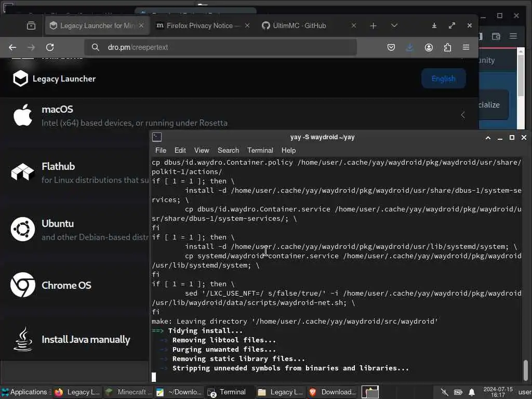The height and width of the screenshot is (399, 532).
Task: Click Legacy Launcher logo icon
Action: point(20,79)
